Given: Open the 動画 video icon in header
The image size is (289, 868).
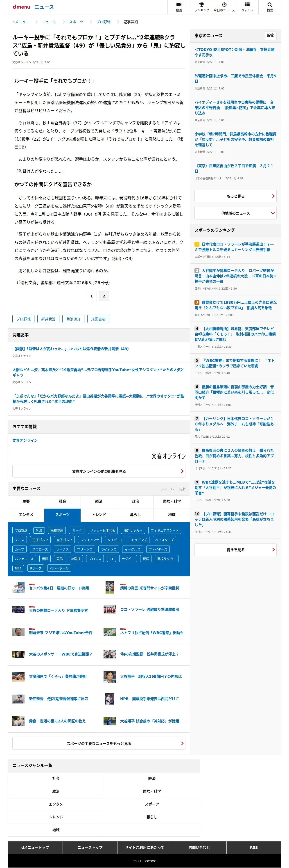Looking at the screenshot, I should (179, 7).
